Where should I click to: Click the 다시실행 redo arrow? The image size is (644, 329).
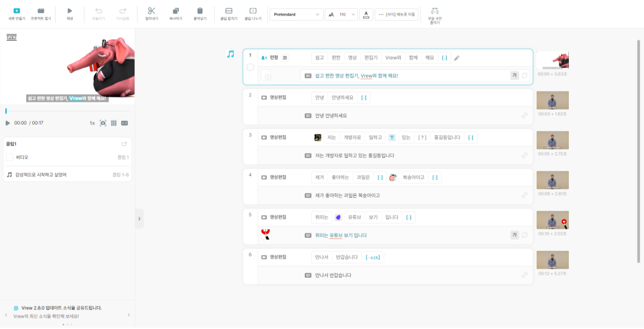(122, 11)
